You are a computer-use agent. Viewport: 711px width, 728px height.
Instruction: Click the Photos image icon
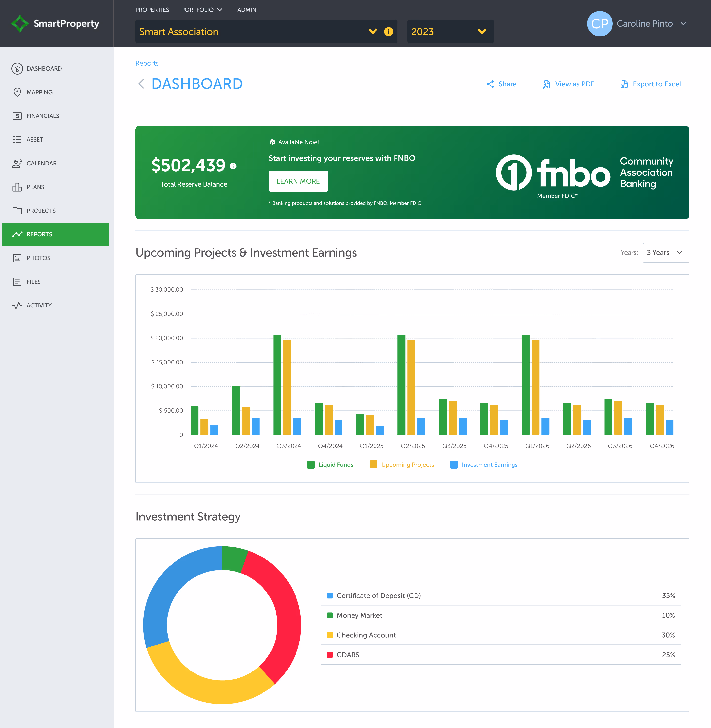pos(17,258)
